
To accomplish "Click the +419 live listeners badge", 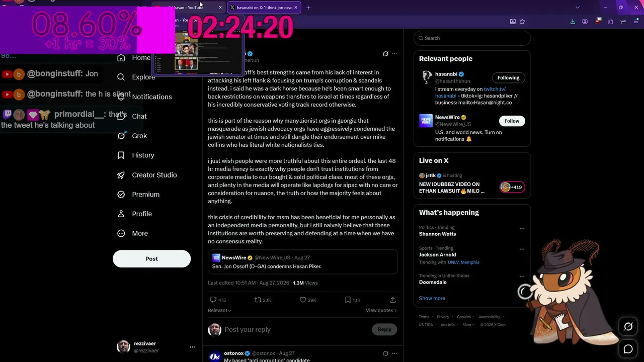I will click(512, 187).
